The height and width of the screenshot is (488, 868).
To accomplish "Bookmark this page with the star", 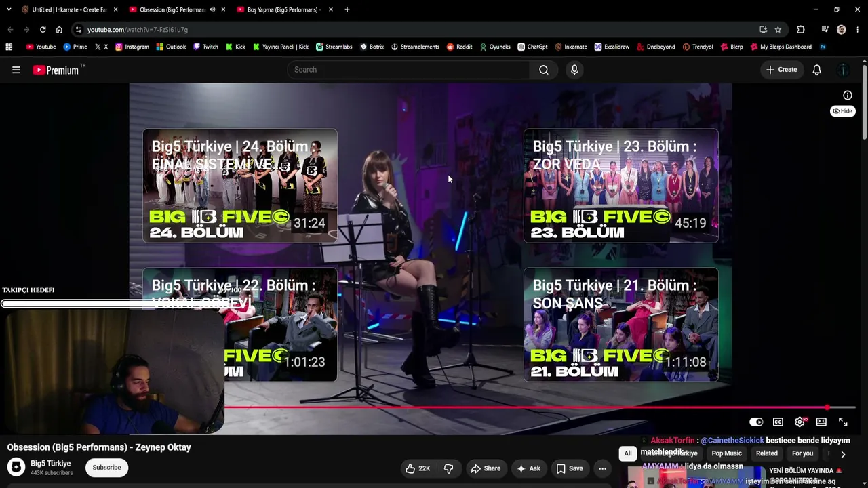I will (x=778, y=30).
